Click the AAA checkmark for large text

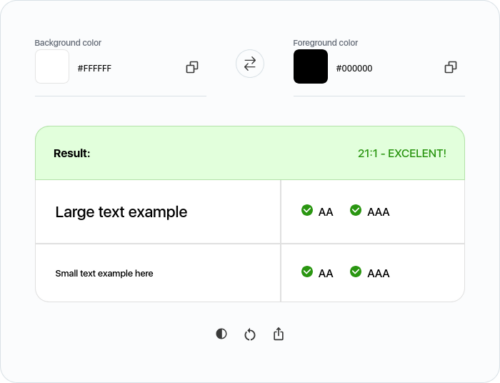356,210
